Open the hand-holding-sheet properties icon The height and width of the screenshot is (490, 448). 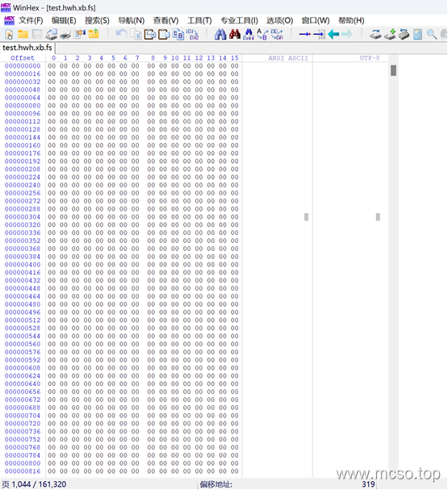tap(80, 34)
